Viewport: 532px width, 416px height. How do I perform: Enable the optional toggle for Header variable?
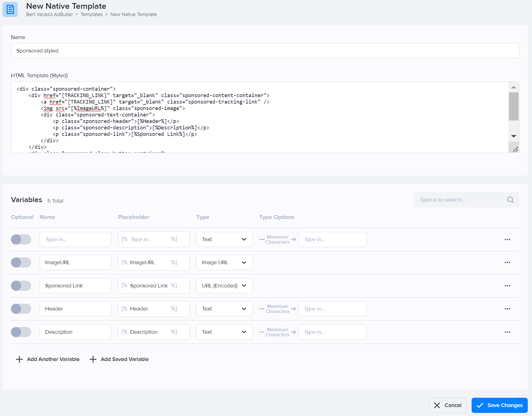21,308
